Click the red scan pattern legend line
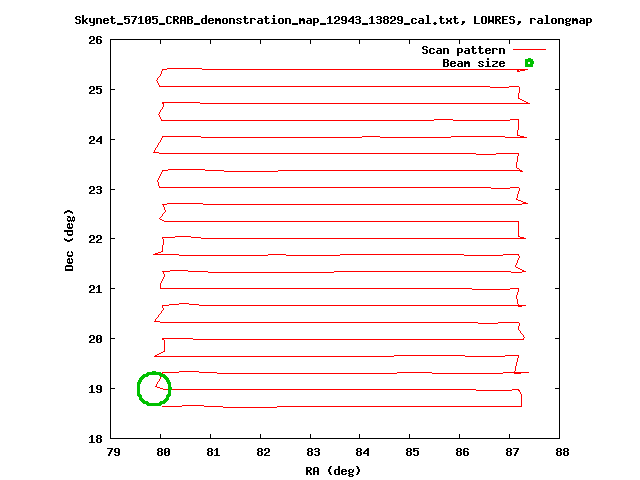 click(529, 50)
